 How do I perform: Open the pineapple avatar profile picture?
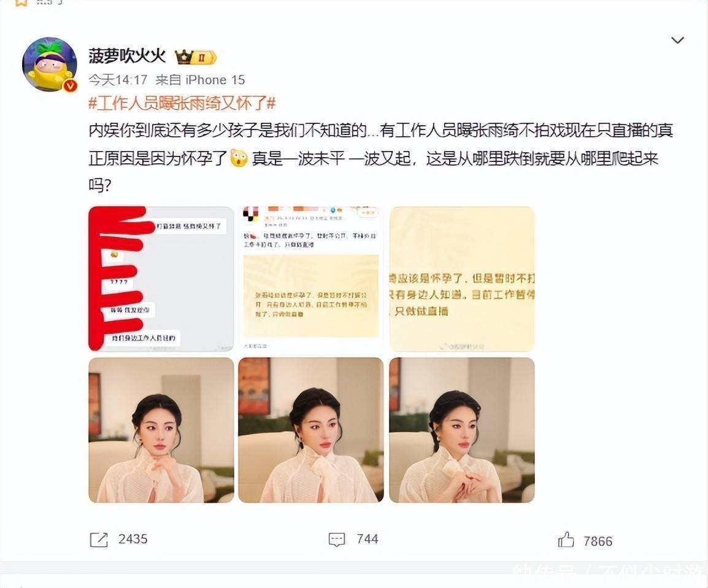click(x=50, y=64)
